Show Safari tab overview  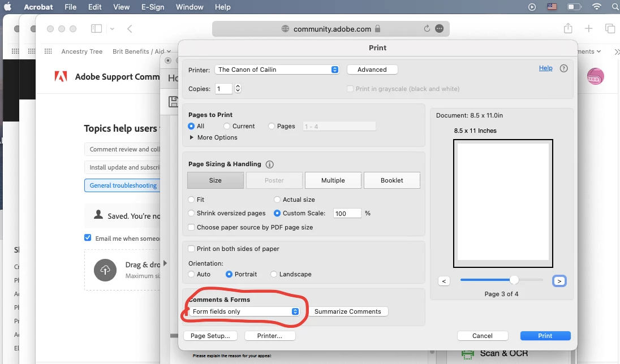pos(610,28)
